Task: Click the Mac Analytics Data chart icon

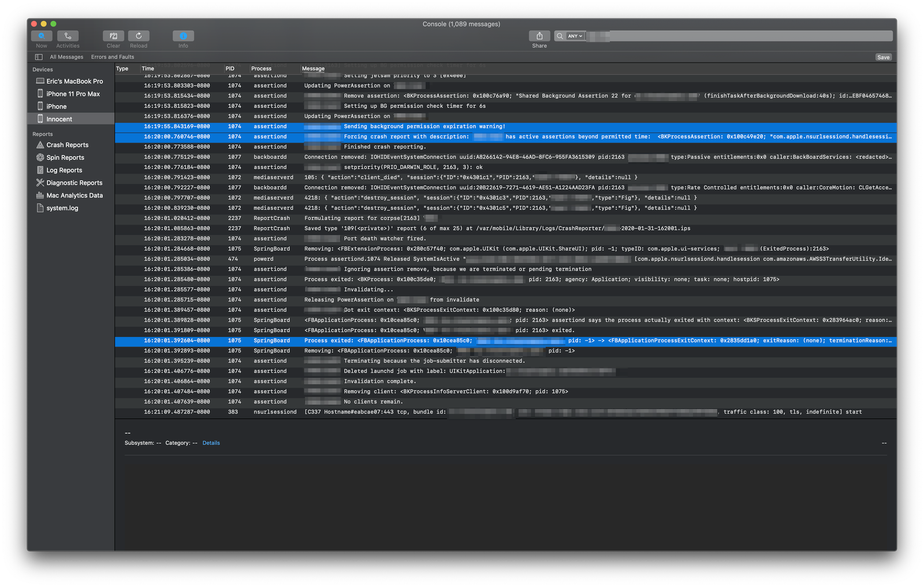Action: tap(40, 195)
